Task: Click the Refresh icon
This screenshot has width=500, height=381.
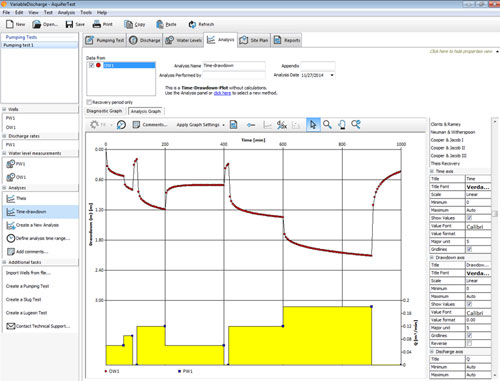Action: 192,24
